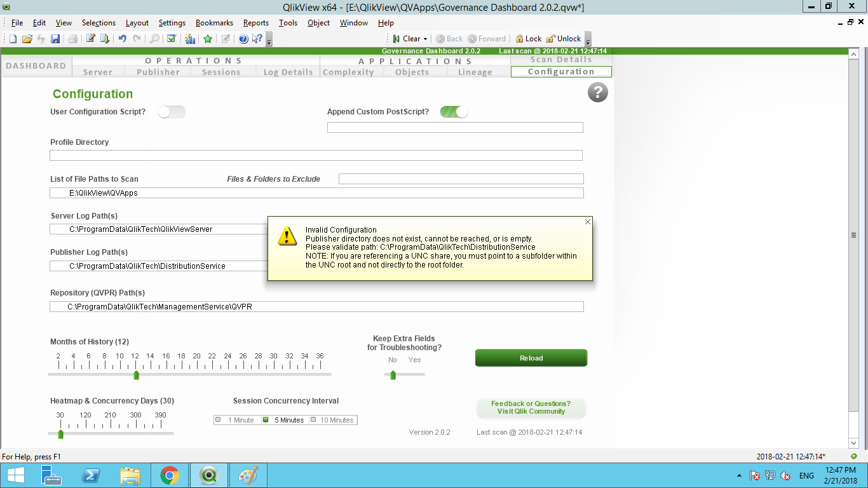The width and height of the screenshot is (868, 488).
Task: Switch to the Lineage tab
Action: [x=475, y=72]
